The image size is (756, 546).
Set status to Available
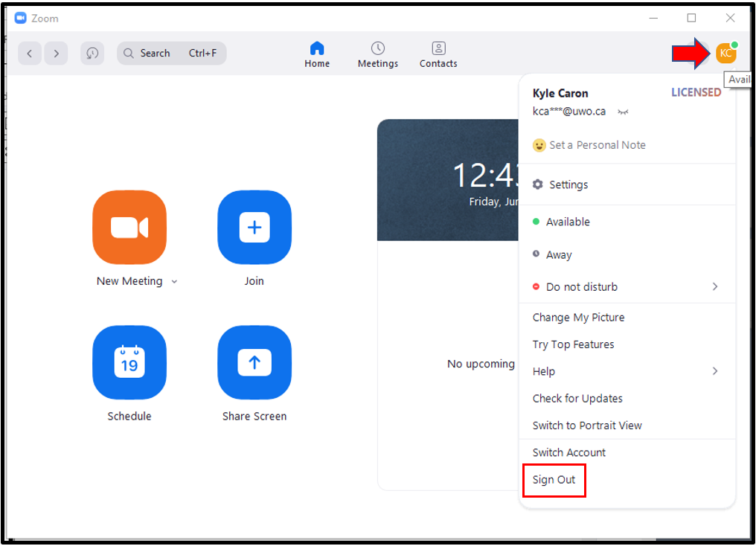[x=570, y=222]
